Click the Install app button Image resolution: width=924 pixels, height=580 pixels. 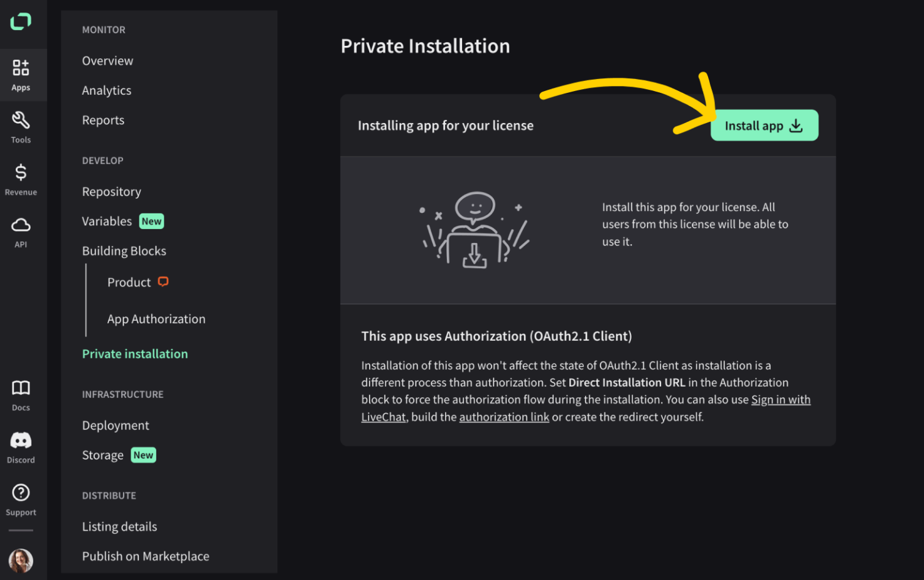764,126
